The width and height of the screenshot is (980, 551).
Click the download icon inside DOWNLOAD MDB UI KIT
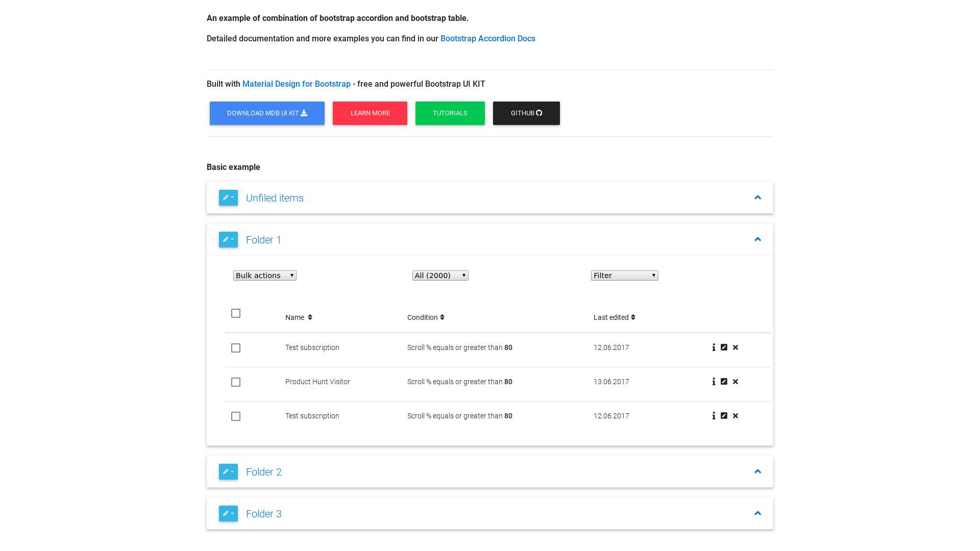[303, 113]
